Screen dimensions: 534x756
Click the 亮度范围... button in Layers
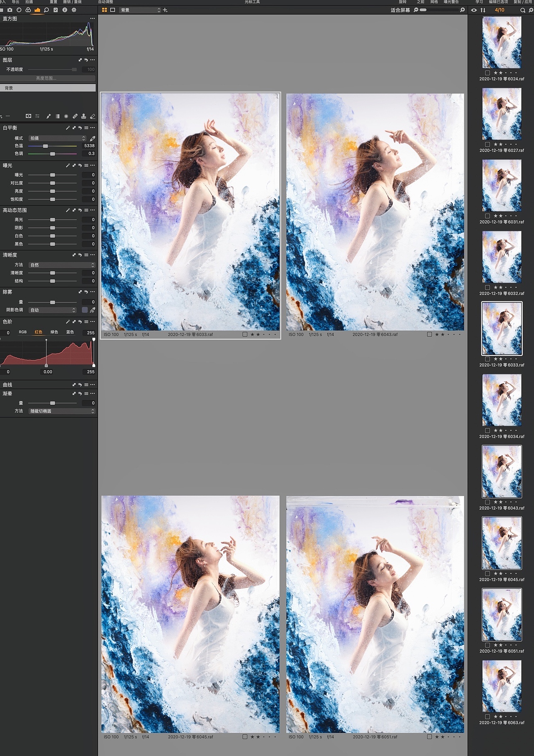click(47, 78)
